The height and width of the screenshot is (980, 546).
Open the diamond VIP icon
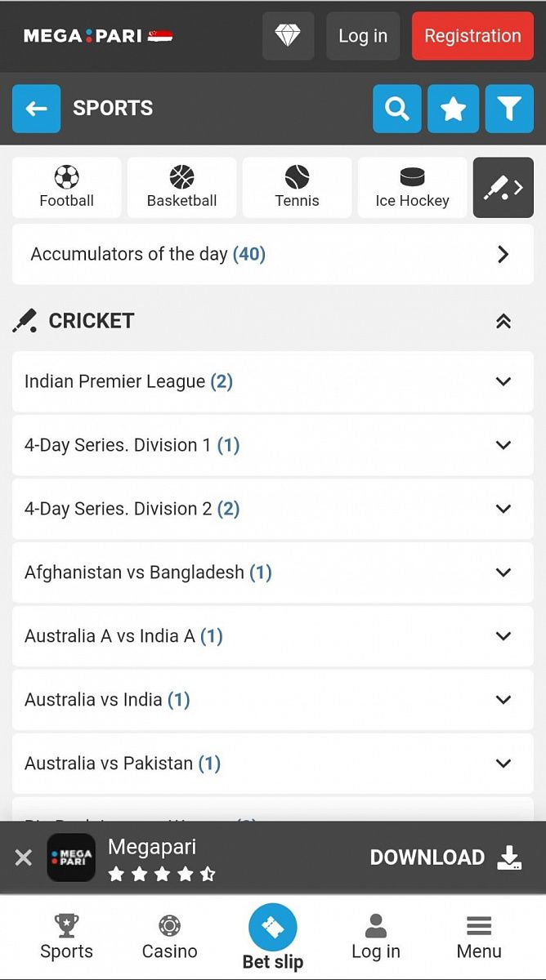288,36
